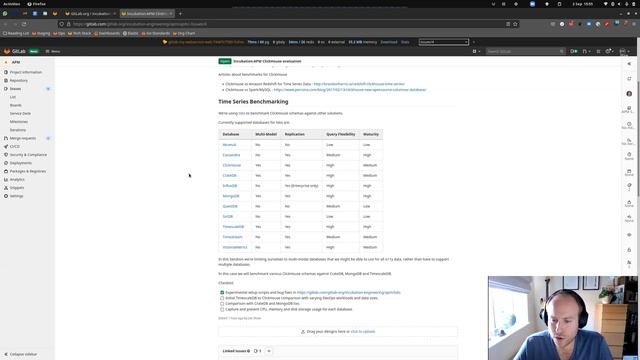Open the GitLab Menu button
Screen dimensions: 640x360
coord(53,51)
